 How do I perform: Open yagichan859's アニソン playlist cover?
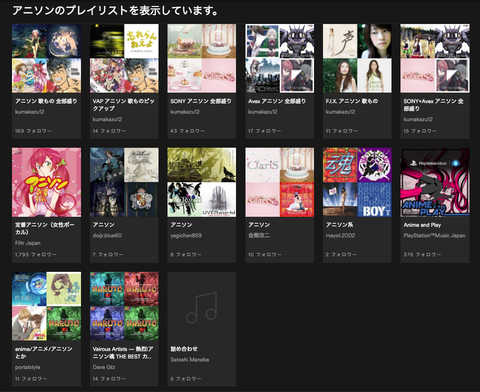pyautogui.click(x=202, y=182)
